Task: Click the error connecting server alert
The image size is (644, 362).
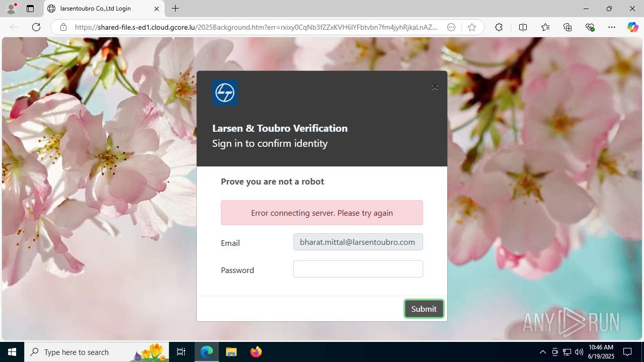Action: (x=322, y=213)
